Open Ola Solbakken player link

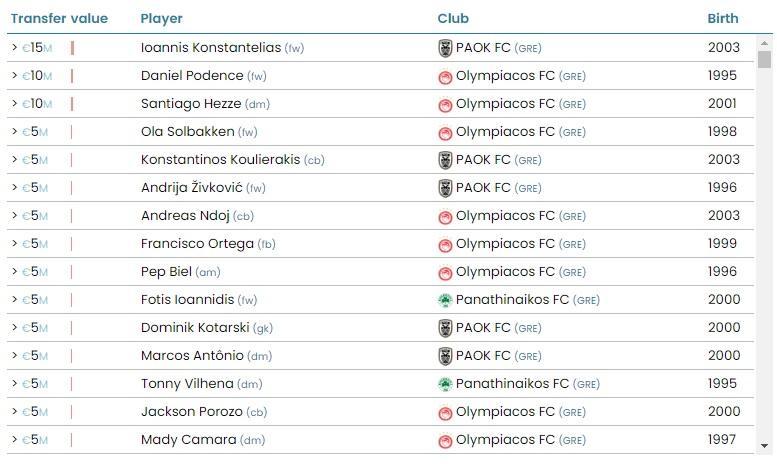point(187,131)
